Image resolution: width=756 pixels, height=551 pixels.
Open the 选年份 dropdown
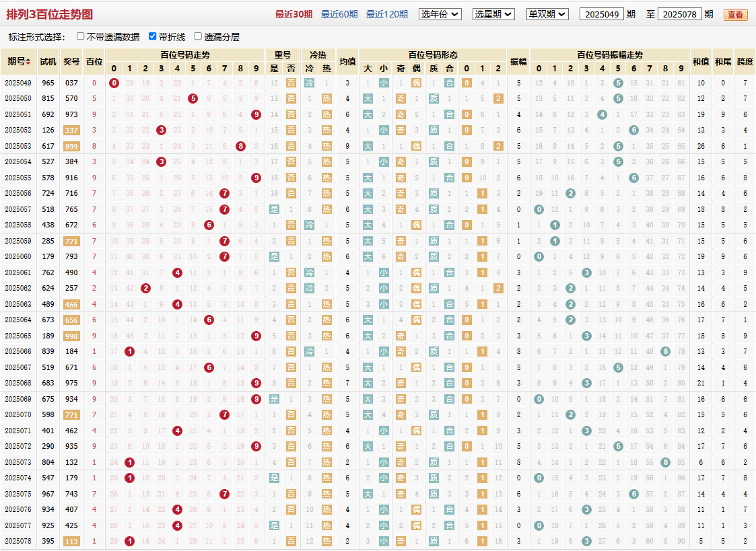tap(440, 14)
